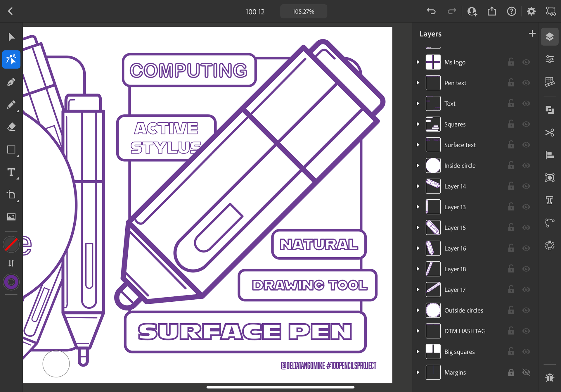The width and height of the screenshot is (561, 392).
Task: Click the SURFACE PEN text on canvas
Action: coord(245,332)
